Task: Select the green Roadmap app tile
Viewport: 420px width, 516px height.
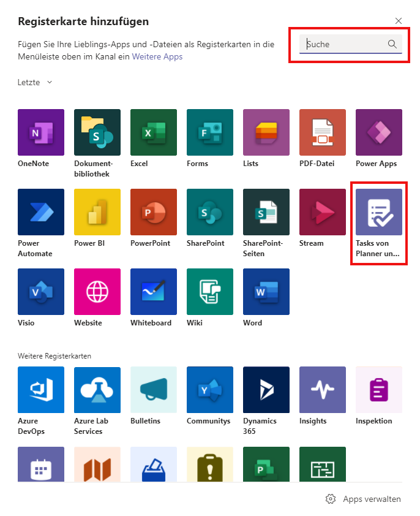Action: pyautogui.click(x=322, y=465)
